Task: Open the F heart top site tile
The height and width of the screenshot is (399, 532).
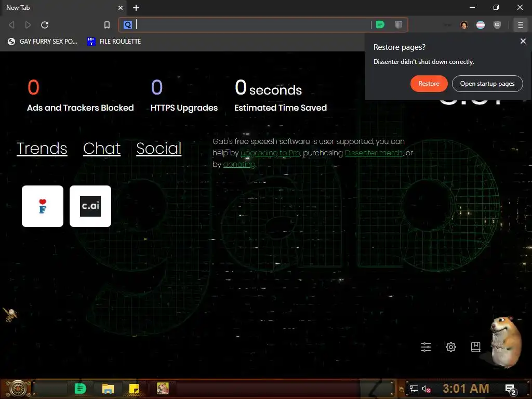Action: [x=43, y=206]
